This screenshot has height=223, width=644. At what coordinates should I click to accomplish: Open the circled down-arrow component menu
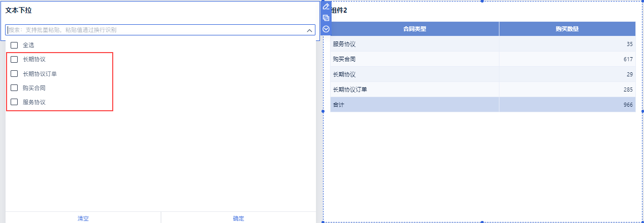pyautogui.click(x=326, y=29)
